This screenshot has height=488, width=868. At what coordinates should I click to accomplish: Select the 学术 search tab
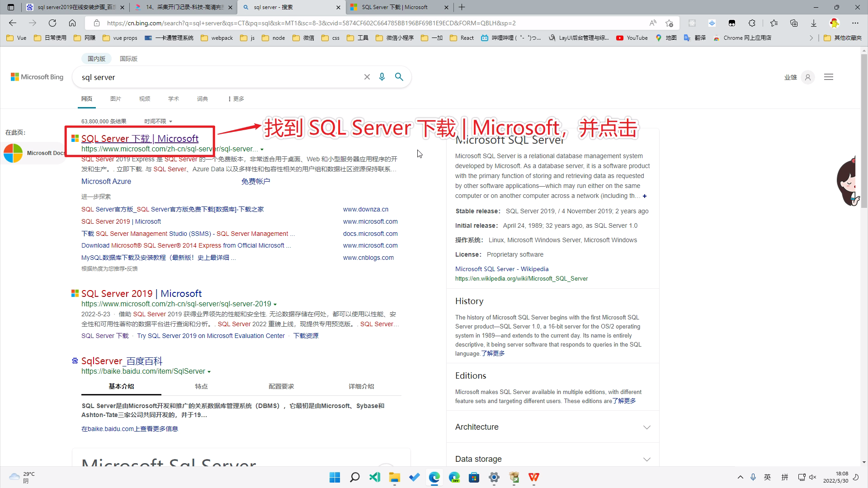(x=174, y=99)
